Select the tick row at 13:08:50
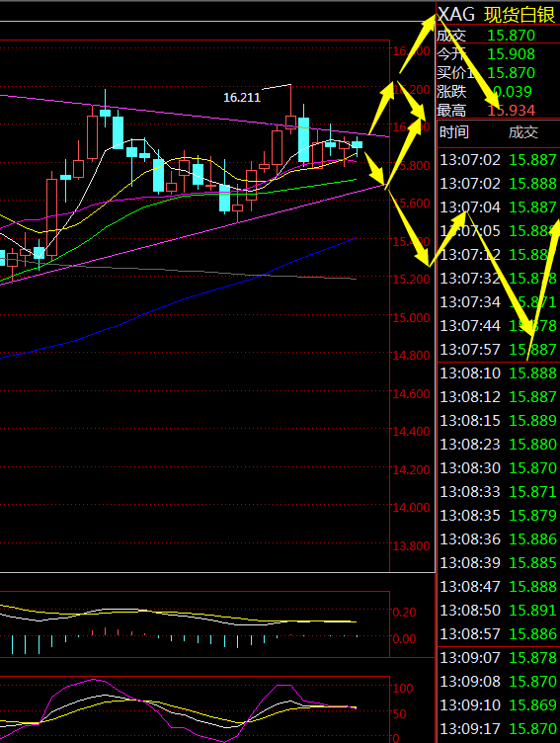The height and width of the screenshot is (743, 560). [498, 610]
